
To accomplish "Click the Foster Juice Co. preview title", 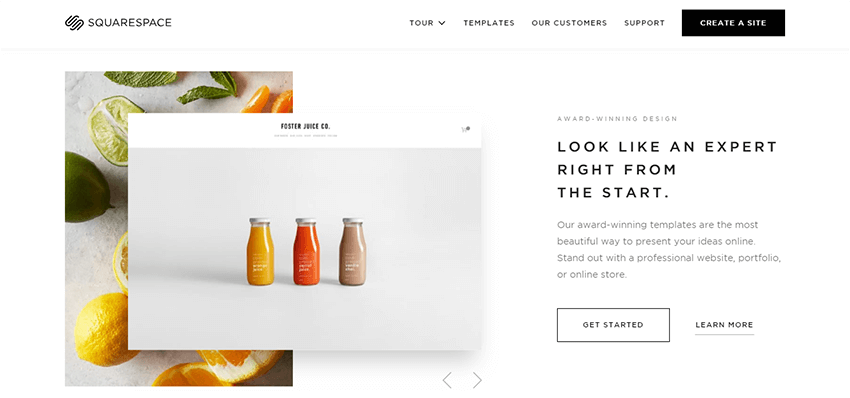I will pos(305,127).
